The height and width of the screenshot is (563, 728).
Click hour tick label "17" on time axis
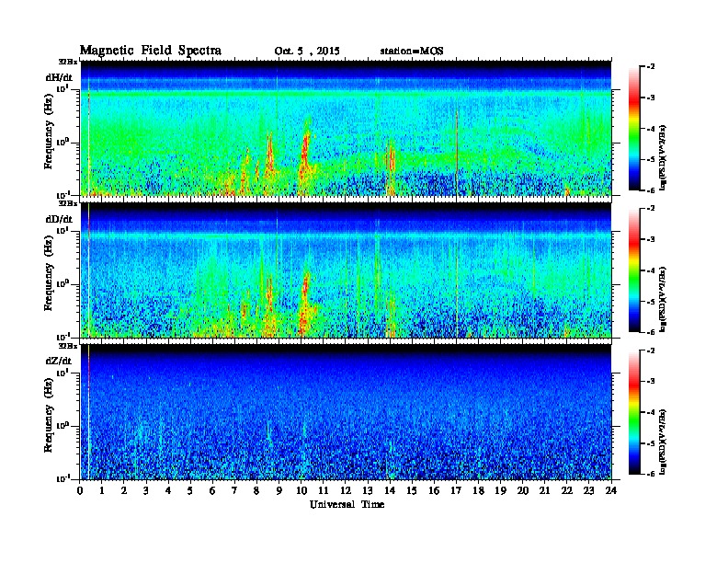(456, 491)
